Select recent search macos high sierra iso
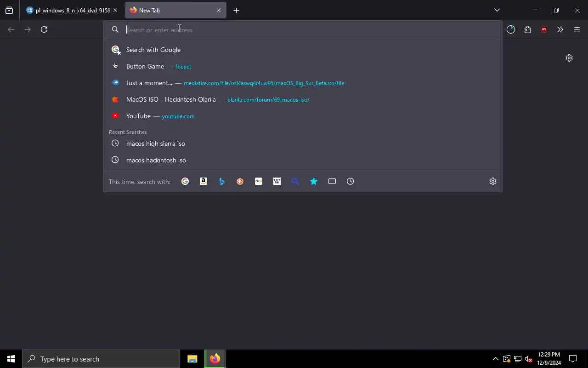Image resolution: width=588 pixels, height=368 pixels. pyautogui.click(x=303, y=144)
